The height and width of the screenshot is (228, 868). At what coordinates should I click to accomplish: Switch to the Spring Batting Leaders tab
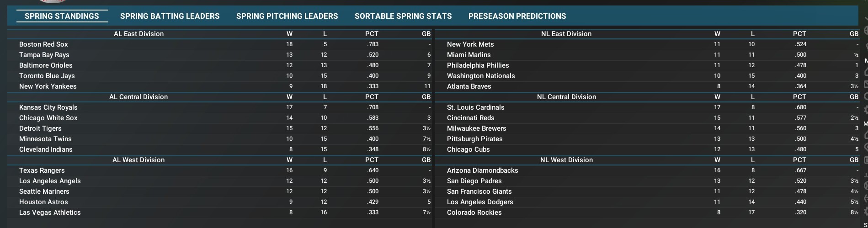point(170,16)
